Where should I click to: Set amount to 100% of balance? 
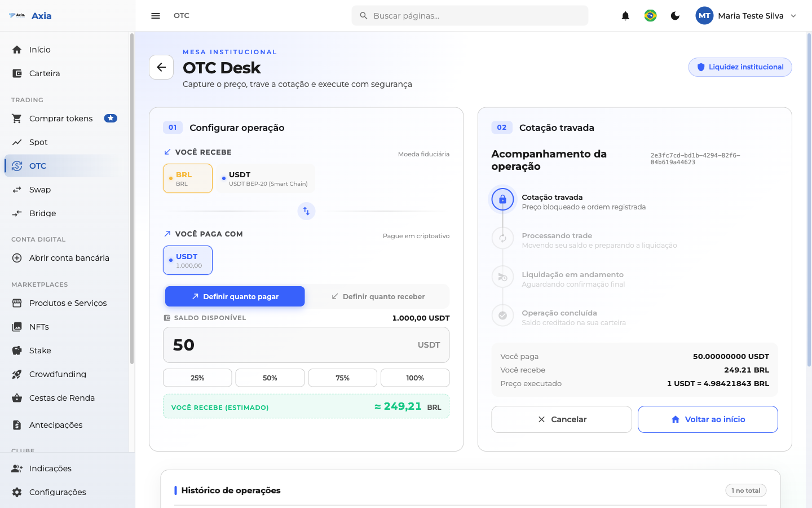point(415,378)
